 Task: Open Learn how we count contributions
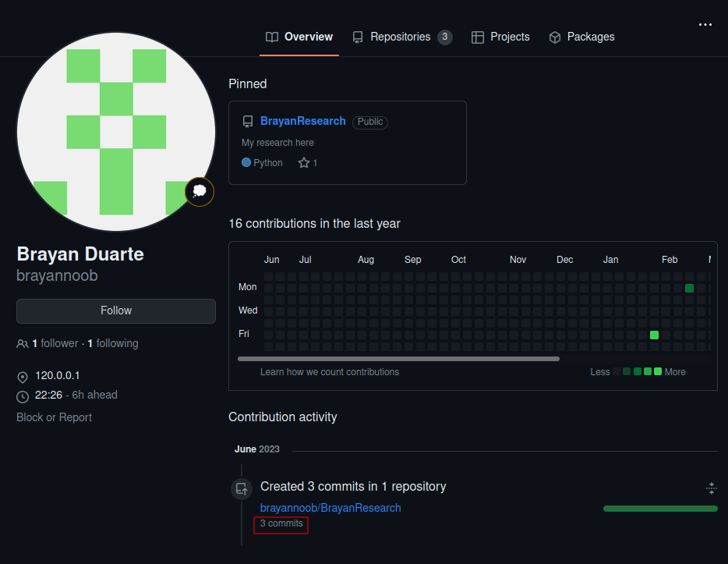click(x=330, y=371)
